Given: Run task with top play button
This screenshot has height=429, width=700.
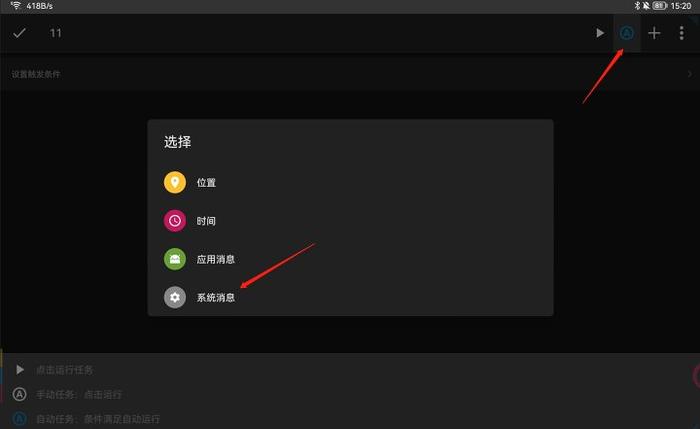Looking at the screenshot, I should click(600, 33).
